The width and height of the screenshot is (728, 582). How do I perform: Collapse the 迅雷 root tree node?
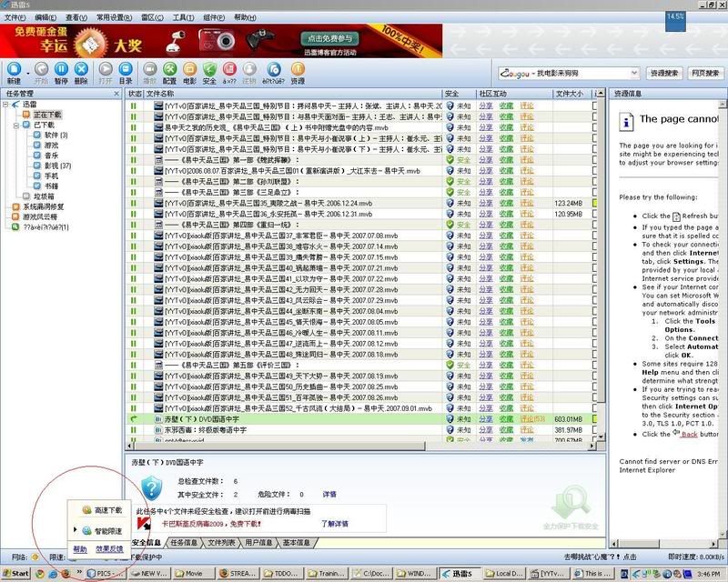[6, 105]
